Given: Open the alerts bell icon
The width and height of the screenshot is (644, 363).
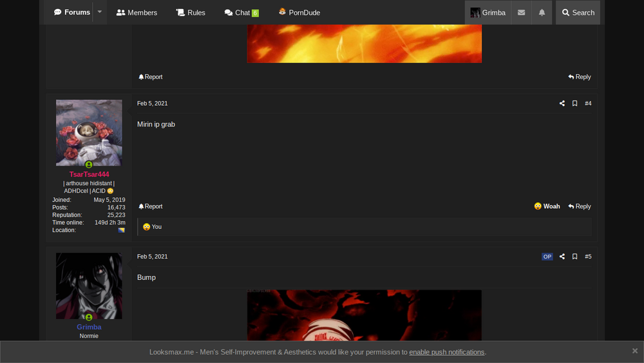Looking at the screenshot, I should (542, 13).
